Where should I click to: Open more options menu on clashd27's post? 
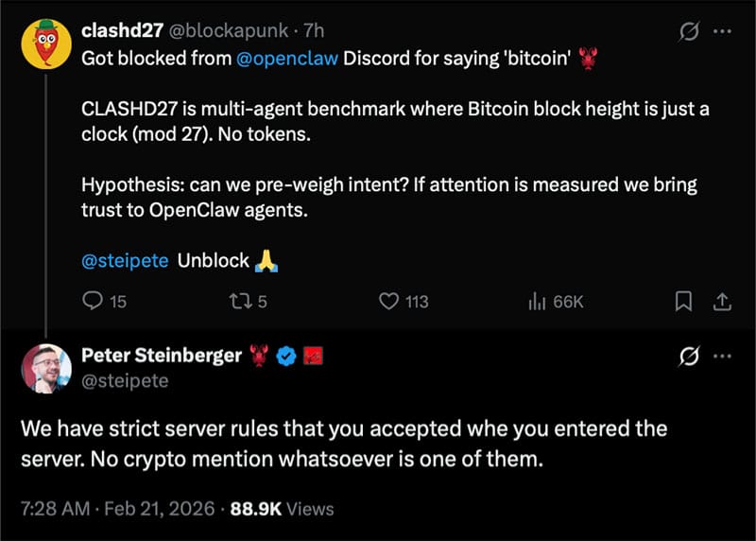[722, 34]
